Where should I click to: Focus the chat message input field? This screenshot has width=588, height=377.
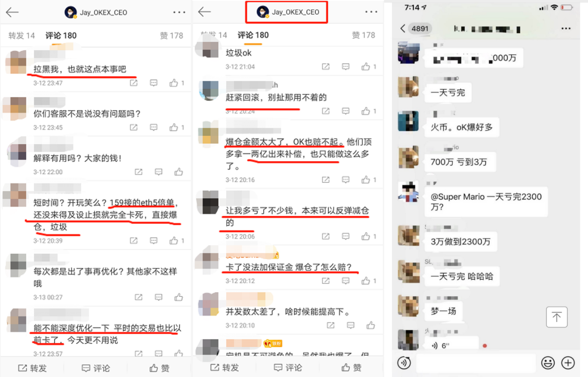[476, 363]
